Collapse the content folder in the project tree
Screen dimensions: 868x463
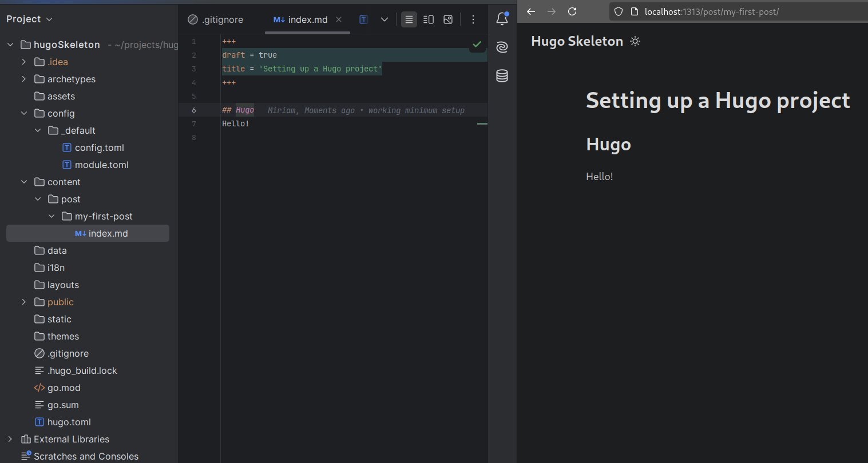tap(24, 181)
